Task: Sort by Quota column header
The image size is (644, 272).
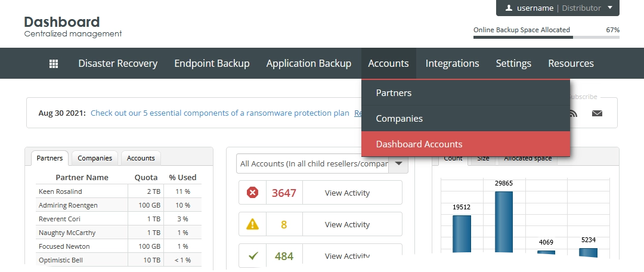Action: pyautogui.click(x=146, y=178)
